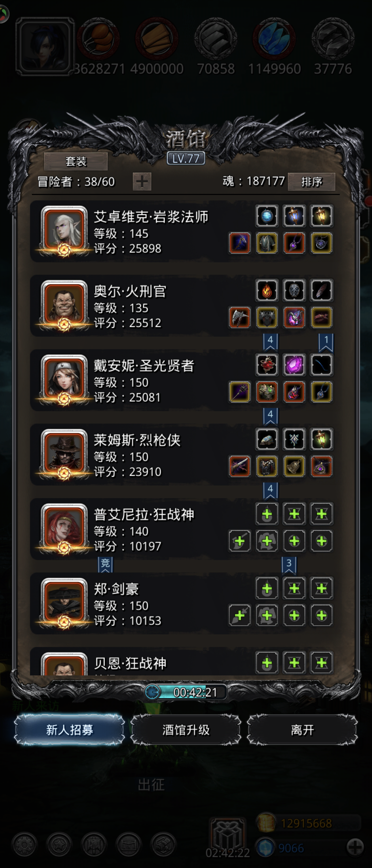Click the mask item icon of 奥尔·火刑官
The width and height of the screenshot is (372, 868).
click(294, 290)
